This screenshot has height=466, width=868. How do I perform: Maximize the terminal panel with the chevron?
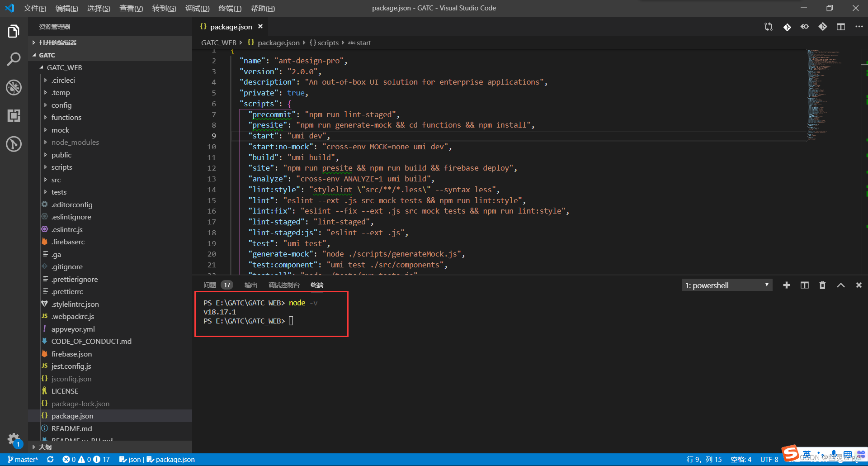pos(841,285)
